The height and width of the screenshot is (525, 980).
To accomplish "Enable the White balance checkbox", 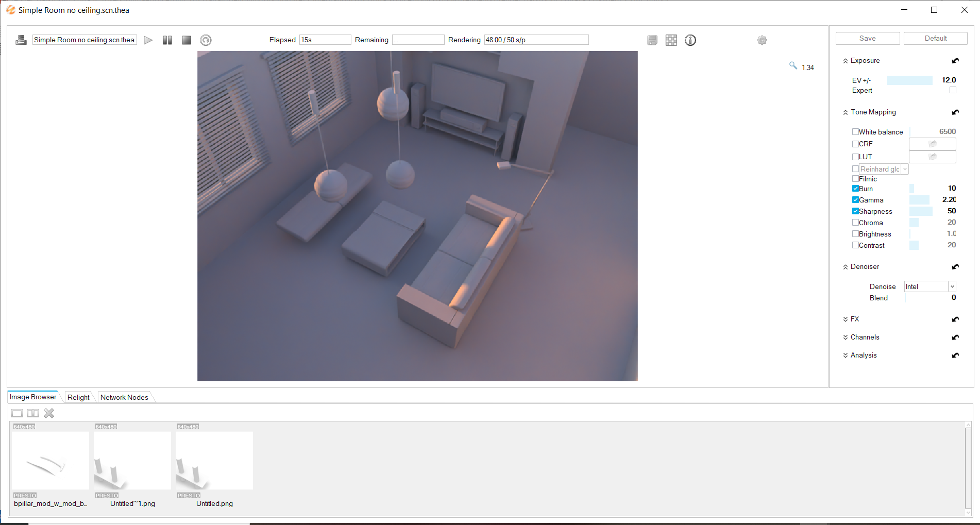I will point(855,132).
